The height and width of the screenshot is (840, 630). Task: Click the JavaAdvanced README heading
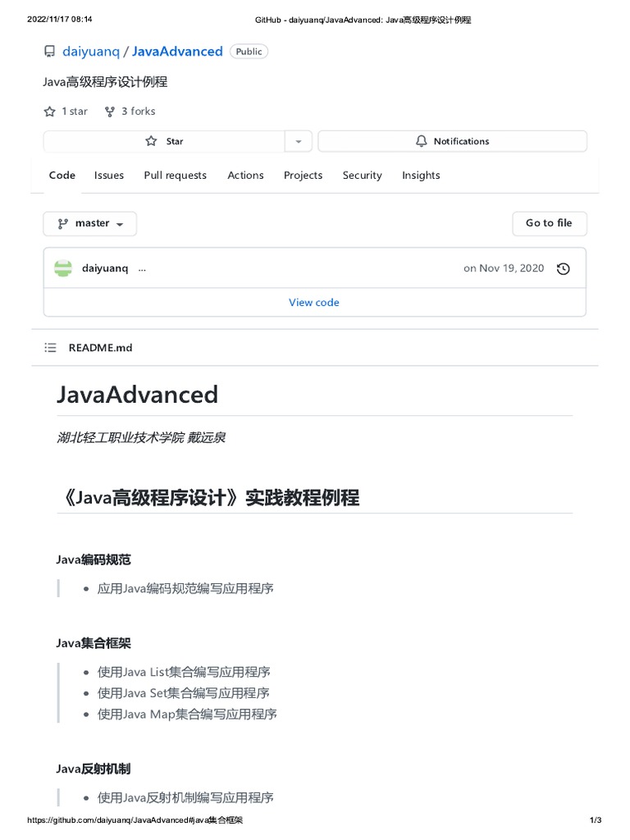137,395
